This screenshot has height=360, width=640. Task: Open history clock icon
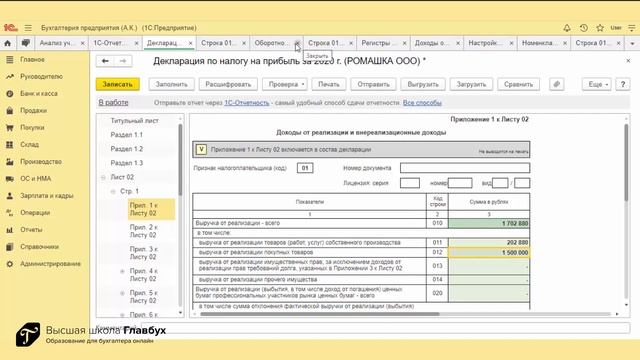coord(584,28)
